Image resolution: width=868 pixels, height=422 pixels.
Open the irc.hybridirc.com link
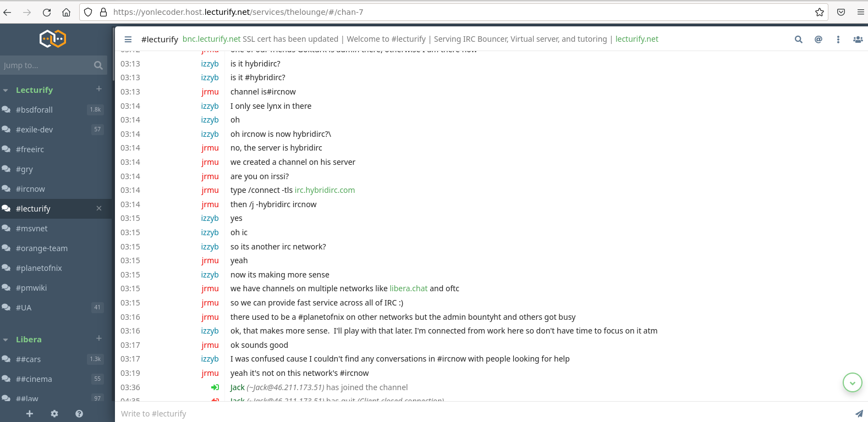click(325, 190)
